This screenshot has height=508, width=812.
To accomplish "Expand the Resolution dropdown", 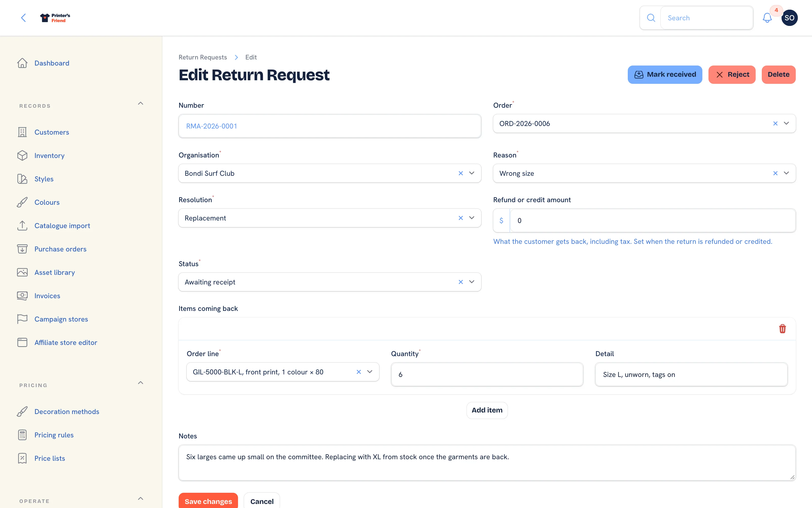I will click(x=472, y=218).
